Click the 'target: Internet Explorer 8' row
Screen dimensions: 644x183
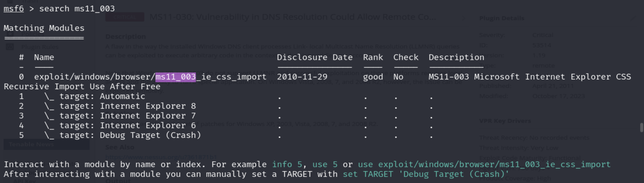pyautogui.click(x=120, y=106)
